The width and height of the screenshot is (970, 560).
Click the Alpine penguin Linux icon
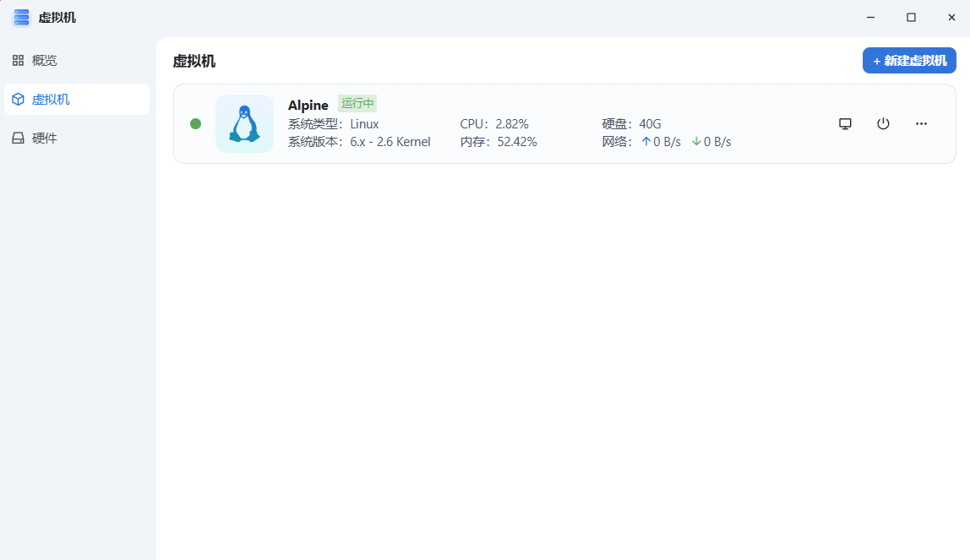[244, 123]
